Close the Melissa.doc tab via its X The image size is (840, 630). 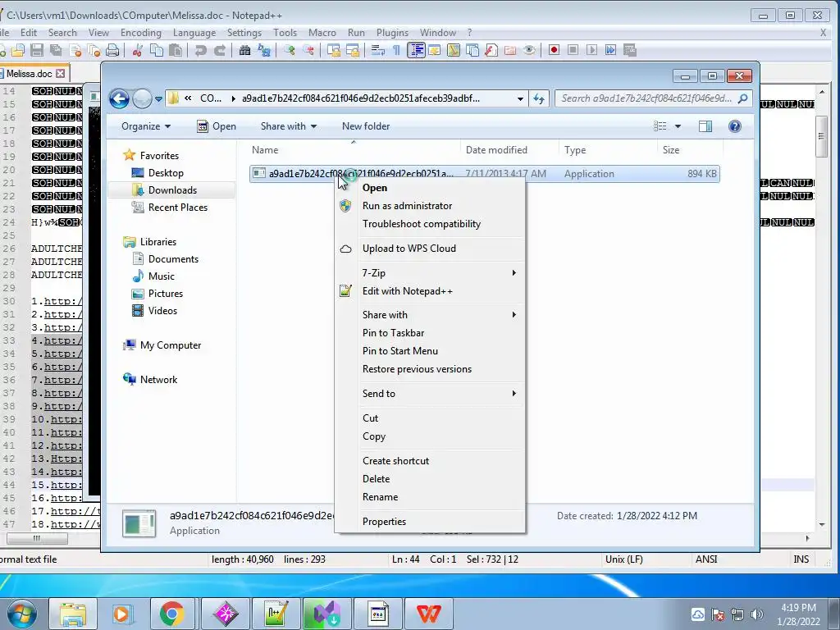[61, 73]
